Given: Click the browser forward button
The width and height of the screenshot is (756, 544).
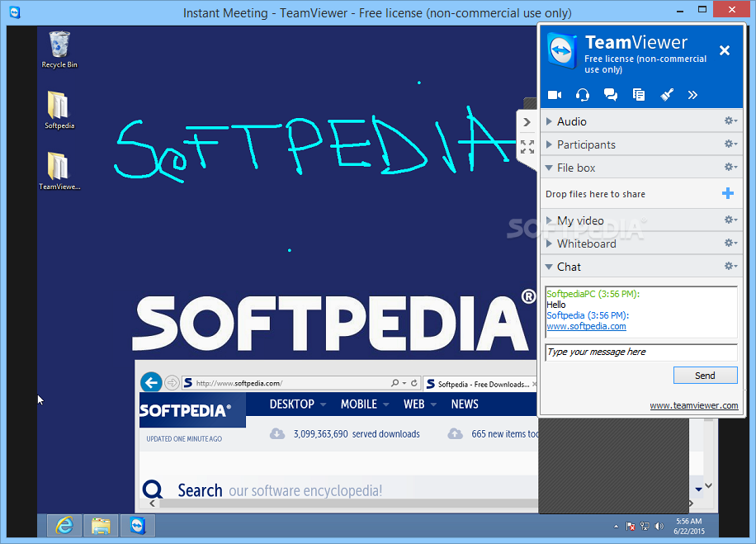Looking at the screenshot, I should click(x=172, y=383).
